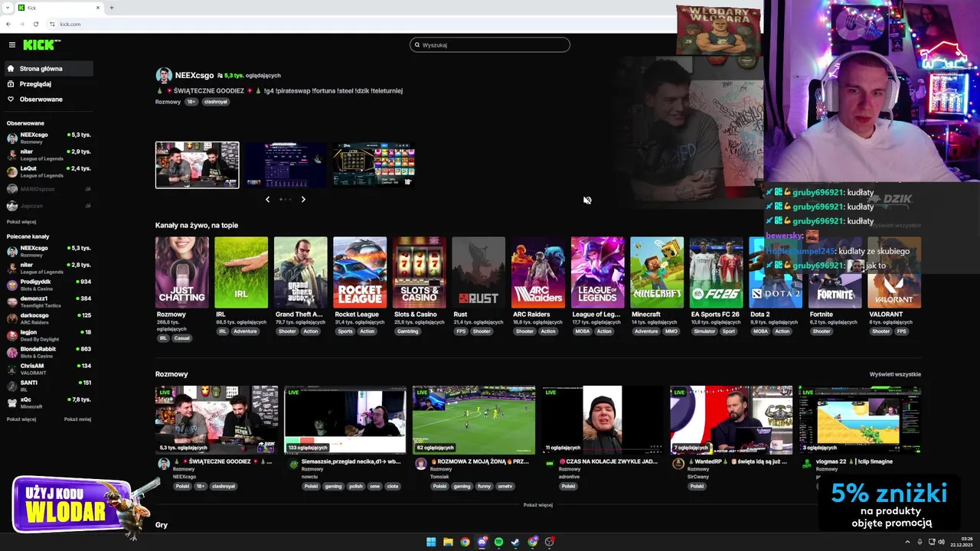Click Gambling tag under Slots & Casino
Image resolution: width=980 pixels, height=551 pixels.
(407, 331)
